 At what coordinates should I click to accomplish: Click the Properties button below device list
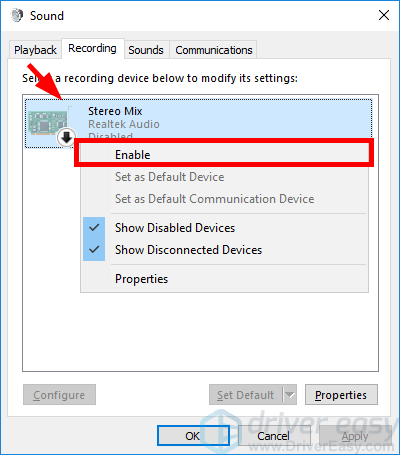pyautogui.click(x=341, y=395)
